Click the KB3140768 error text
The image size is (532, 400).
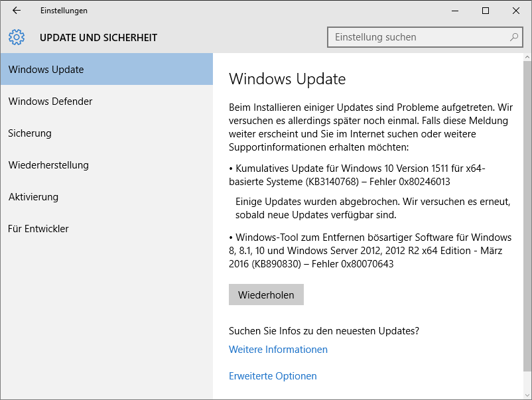357,174
